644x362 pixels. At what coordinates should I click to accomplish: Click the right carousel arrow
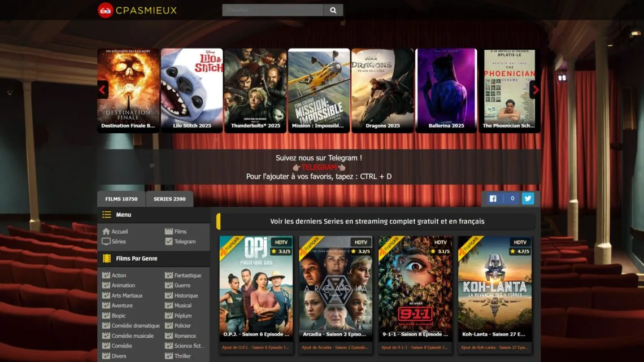tap(535, 90)
